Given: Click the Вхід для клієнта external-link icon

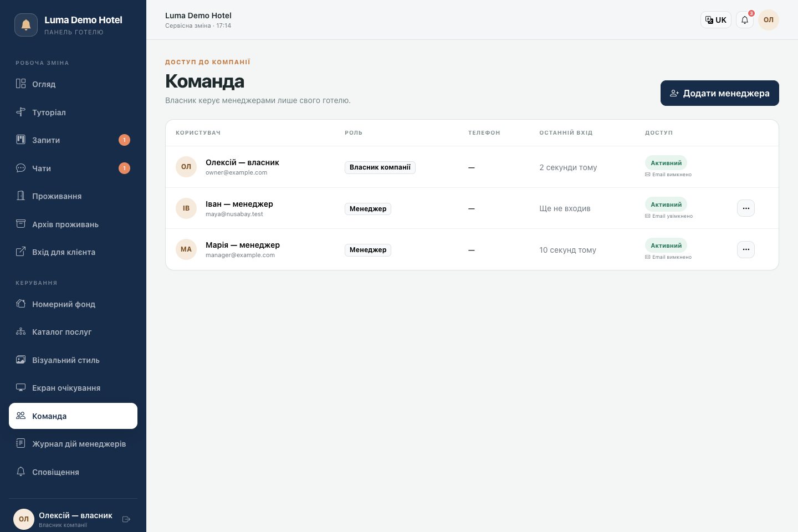Looking at the screenshot, I should click(x=21, y=252).
